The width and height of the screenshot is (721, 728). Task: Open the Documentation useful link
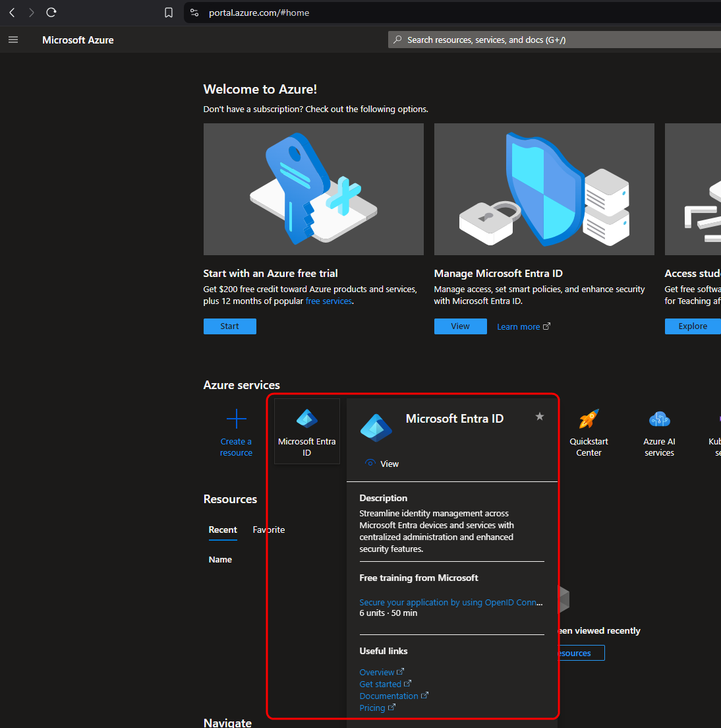[x=389, y=696]
